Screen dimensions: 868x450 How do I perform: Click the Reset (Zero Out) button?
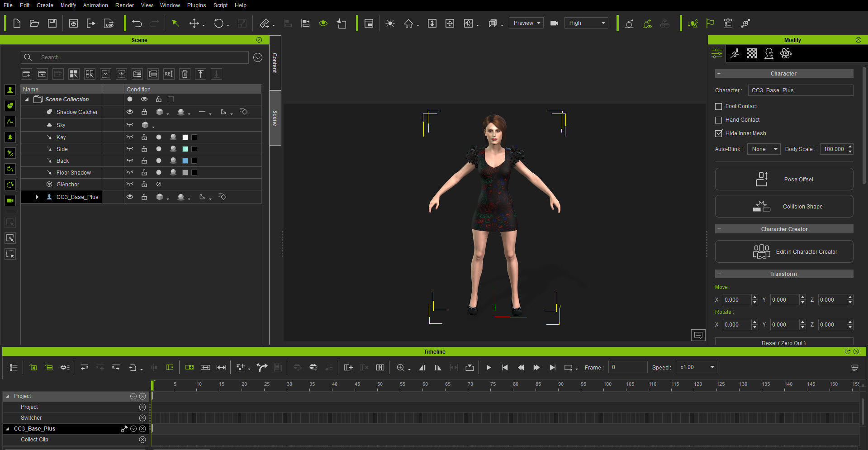click(784, 342)
